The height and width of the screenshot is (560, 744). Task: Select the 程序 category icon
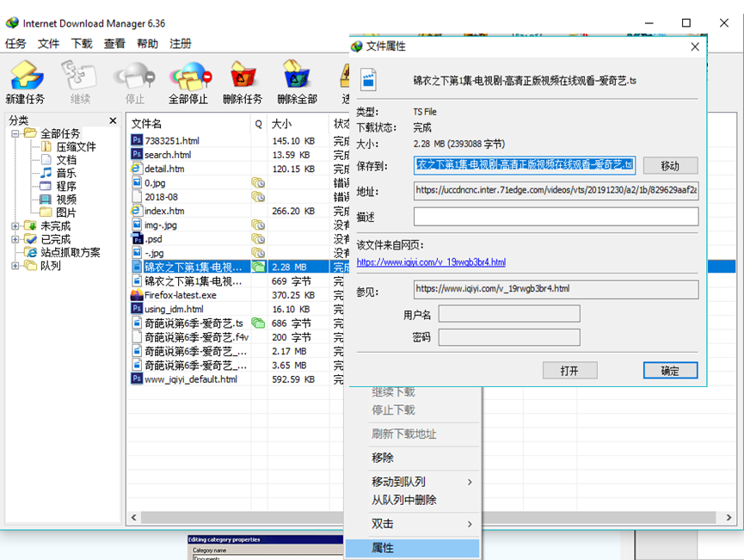click(x=46, y=186)
